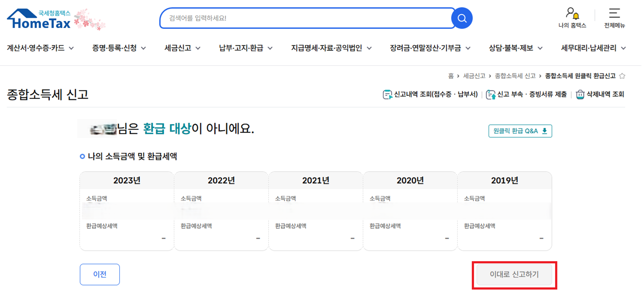Open 납부·고지·환급 menu

(245, 48)
